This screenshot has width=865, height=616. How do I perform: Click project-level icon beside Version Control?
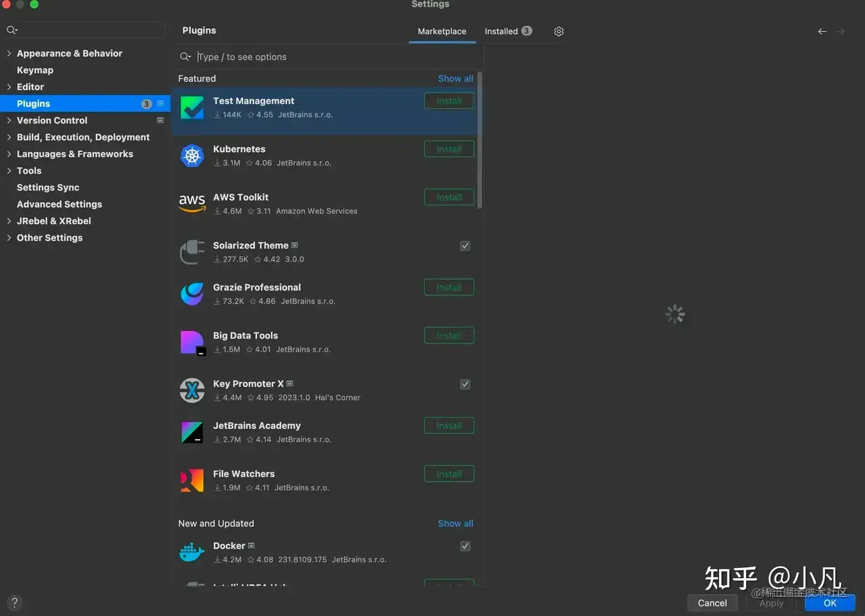pos(160,120)
